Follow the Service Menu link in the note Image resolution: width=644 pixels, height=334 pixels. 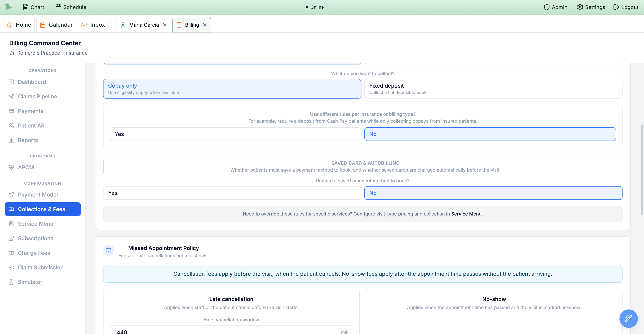click(466, 214)
